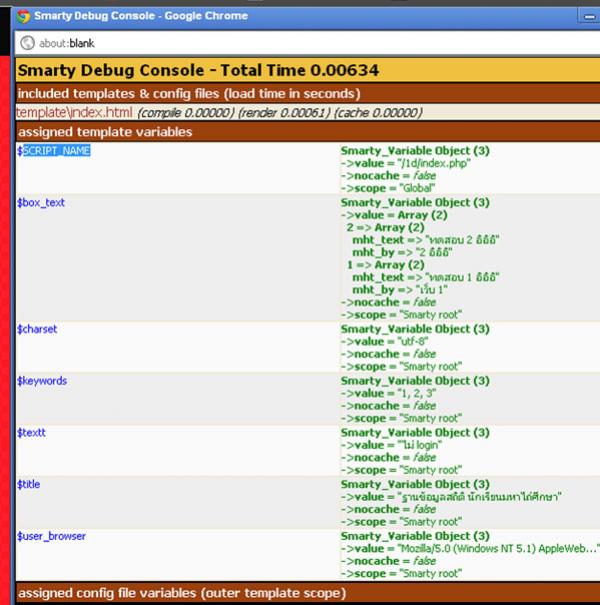Click the $user_browser variable name
The height and width of the screenshot is (605, 600).
coord(51,536)
